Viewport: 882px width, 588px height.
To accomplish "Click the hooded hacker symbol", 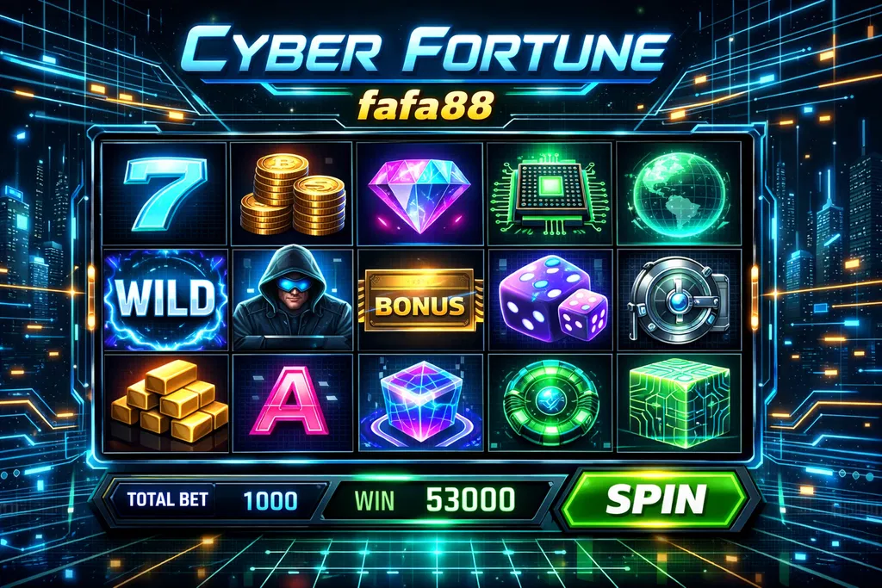I will tap(293, 300).
